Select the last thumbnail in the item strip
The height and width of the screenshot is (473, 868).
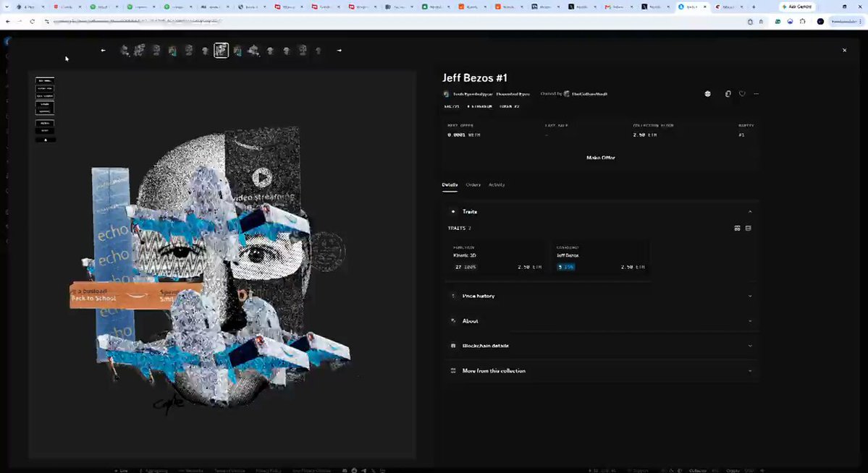coord(319,51)
